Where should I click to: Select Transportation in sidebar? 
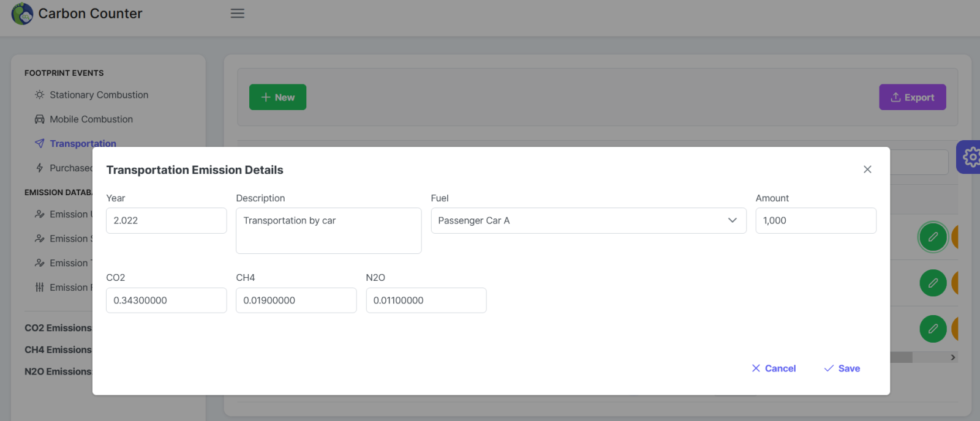(83, 144)
